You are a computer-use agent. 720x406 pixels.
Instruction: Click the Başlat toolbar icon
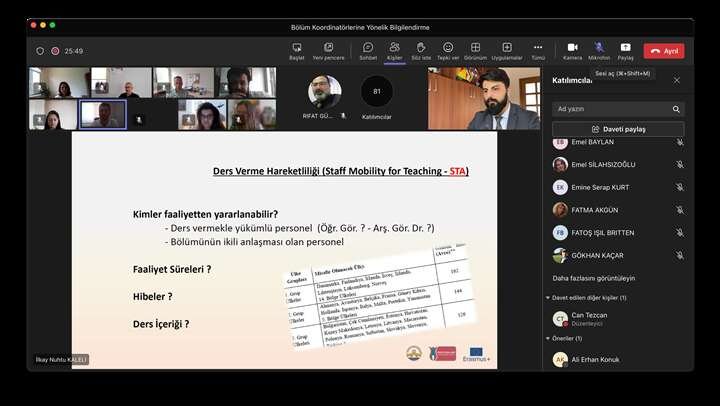(x=297, y=50)
